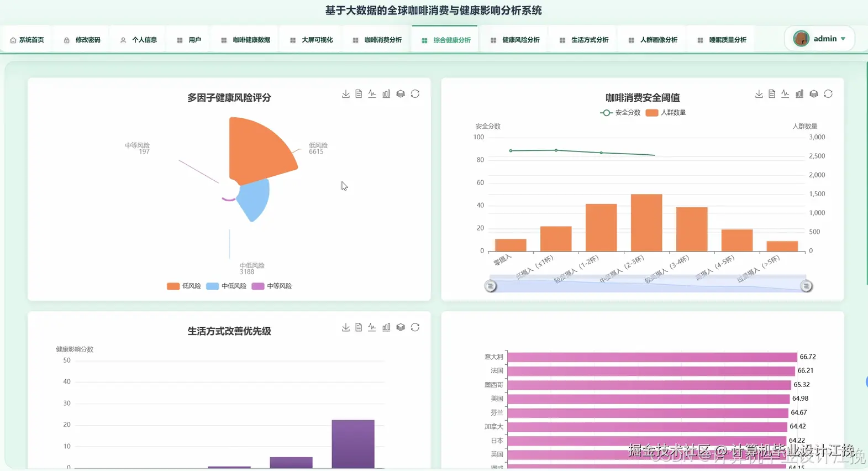Click the left data-zoom slider handle
This screenshot has height=471, width=868.
point(490,286)
